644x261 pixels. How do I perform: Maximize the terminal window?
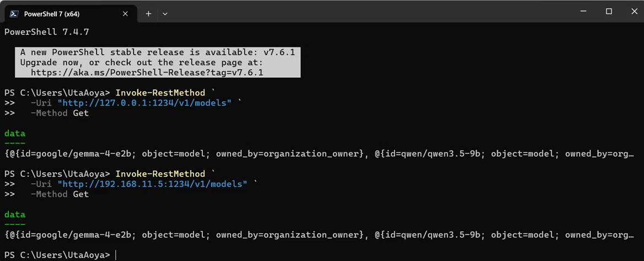coord(609,11)
